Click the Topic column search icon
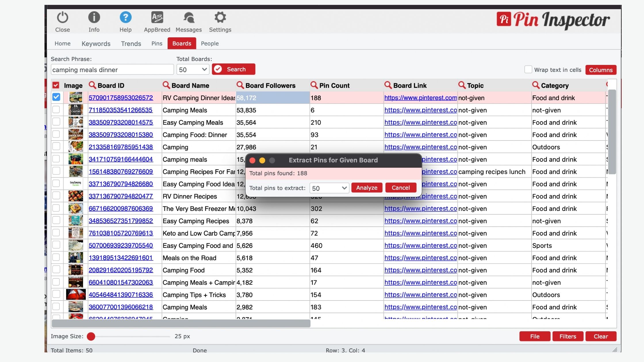Screen dimensions: 644x362 coord(462,85)
